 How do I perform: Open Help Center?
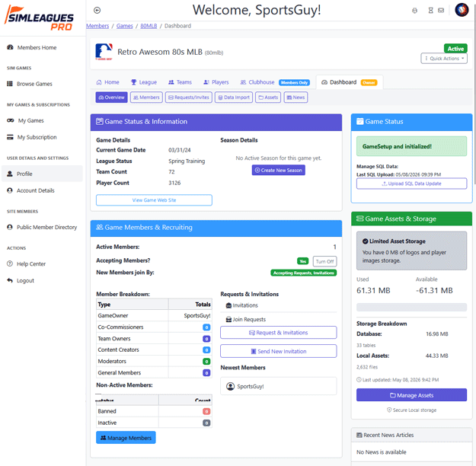tap(27, 264)
